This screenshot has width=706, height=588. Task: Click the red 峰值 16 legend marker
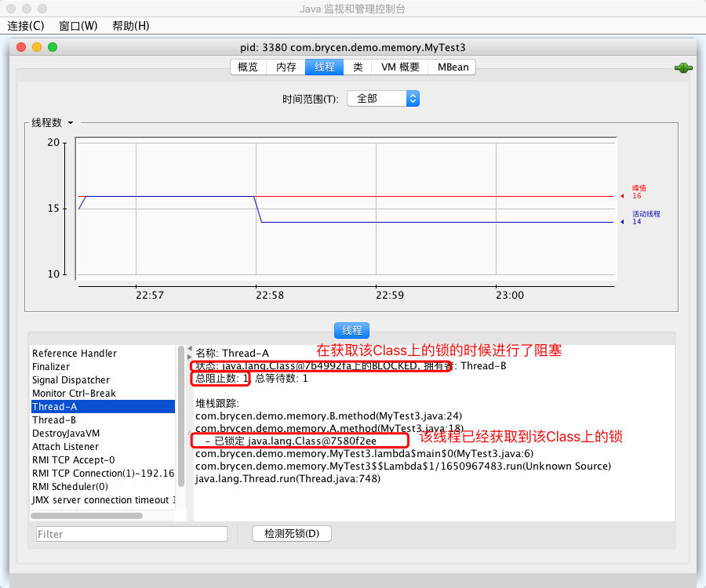(635, 192)
